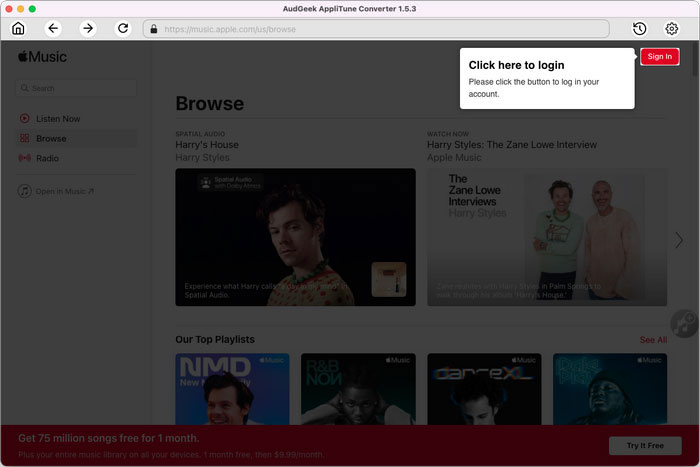
Task: Reload the page with the refresh icon
Action: pyautogui.click(x=123, y=29)
